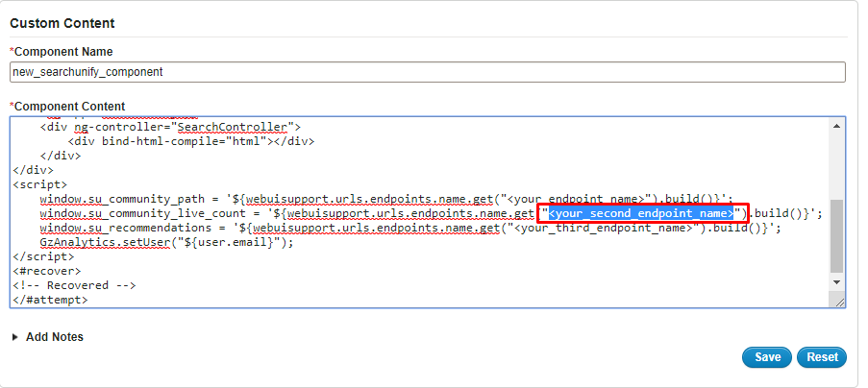The width and height of the screenshot is (868, 388).
Task: Click the Reset button
Action: point(822,357)
